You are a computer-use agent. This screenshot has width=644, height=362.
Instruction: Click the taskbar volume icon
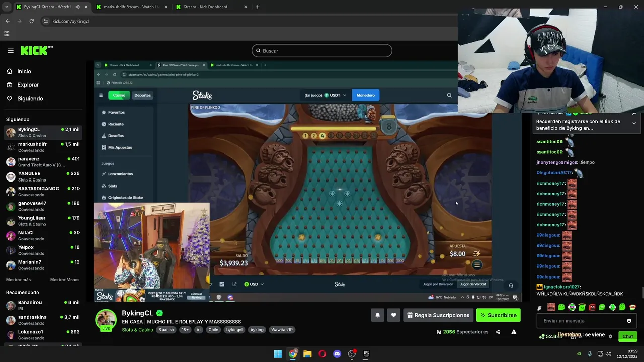pos(608,354)
